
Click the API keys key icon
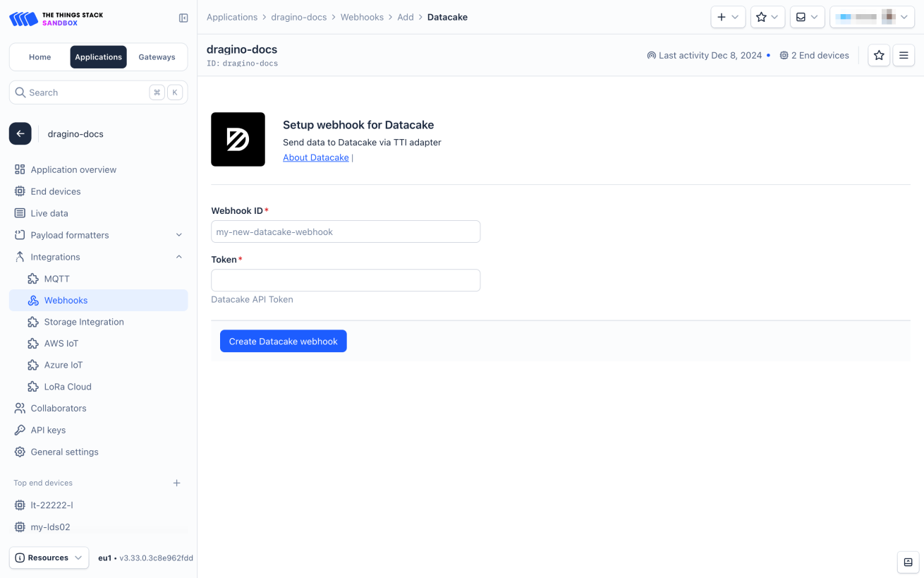pyautogui.click(x=20, y=430)
